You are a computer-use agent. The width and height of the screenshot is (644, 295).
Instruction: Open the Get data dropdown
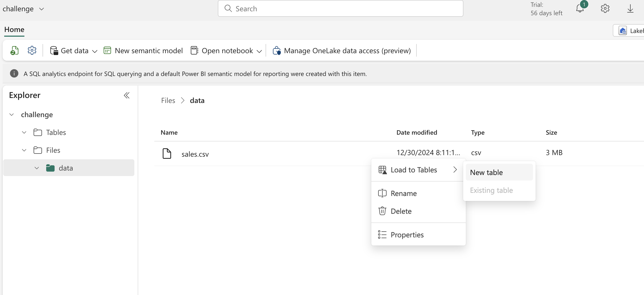click(x=74, y=51)
